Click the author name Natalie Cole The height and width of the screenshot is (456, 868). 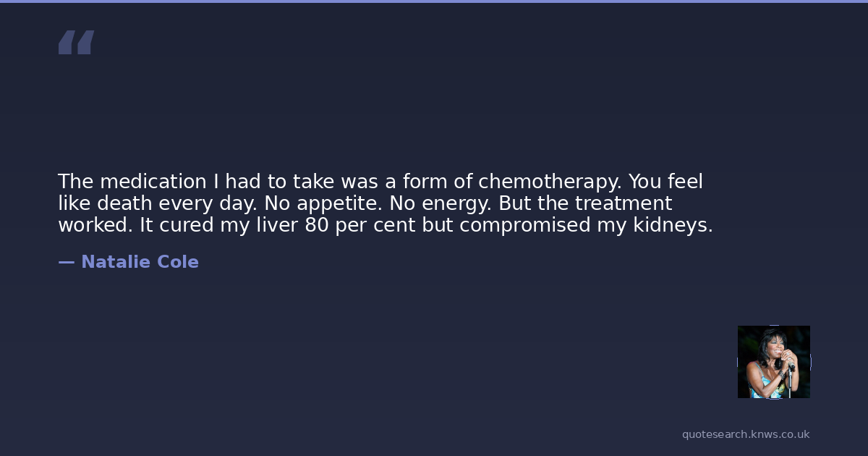click(140, 262)
